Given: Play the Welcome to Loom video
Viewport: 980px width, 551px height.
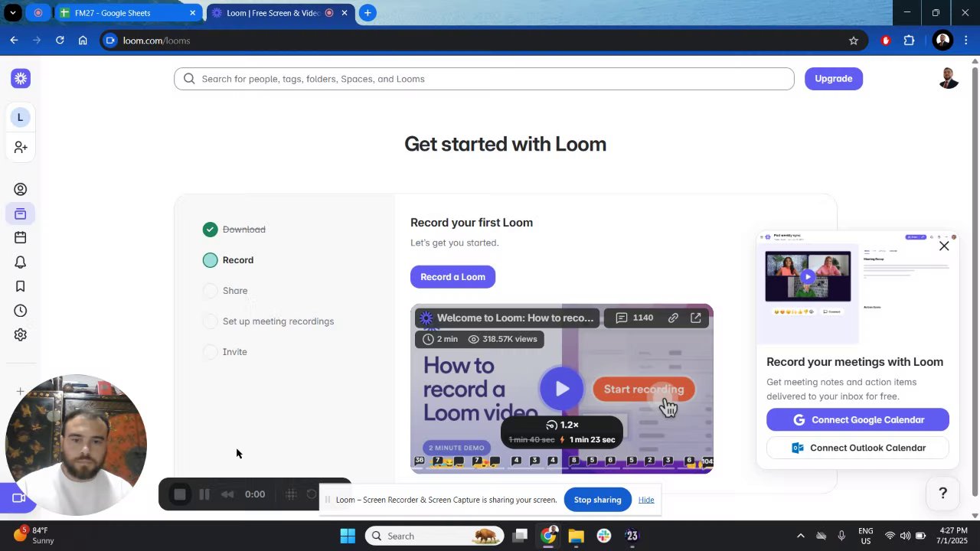Looking at the screenshot, I should (561, 389).
